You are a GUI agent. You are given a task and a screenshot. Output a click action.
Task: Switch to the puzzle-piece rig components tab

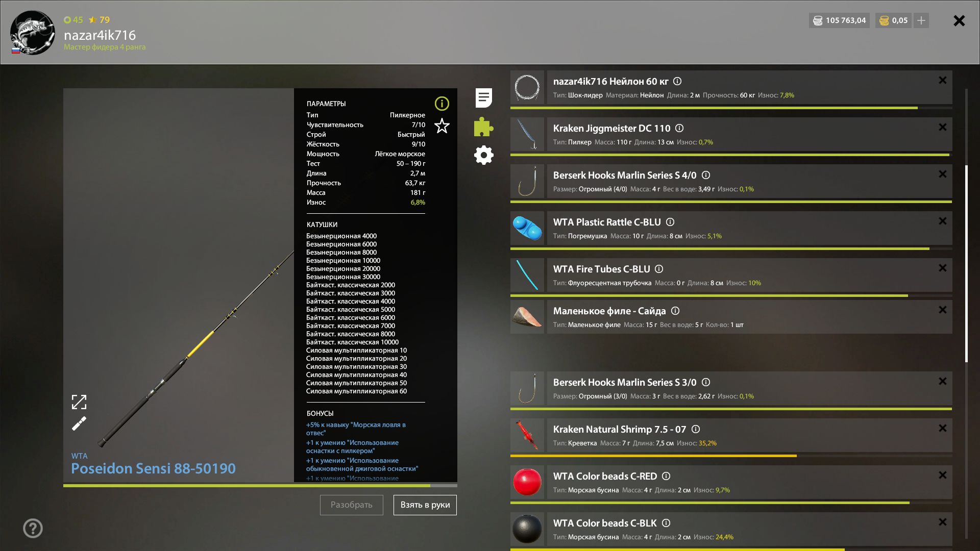click(x=483, y=127)
